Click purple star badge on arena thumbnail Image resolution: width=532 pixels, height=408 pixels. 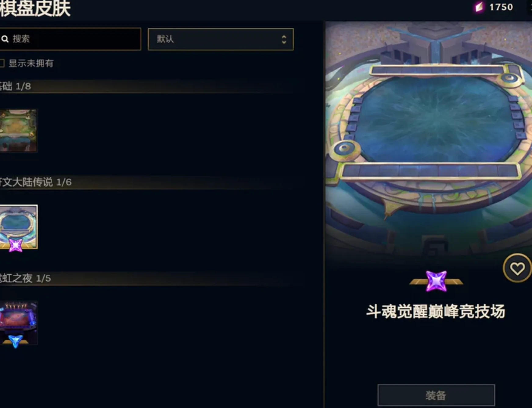point(16,245)
